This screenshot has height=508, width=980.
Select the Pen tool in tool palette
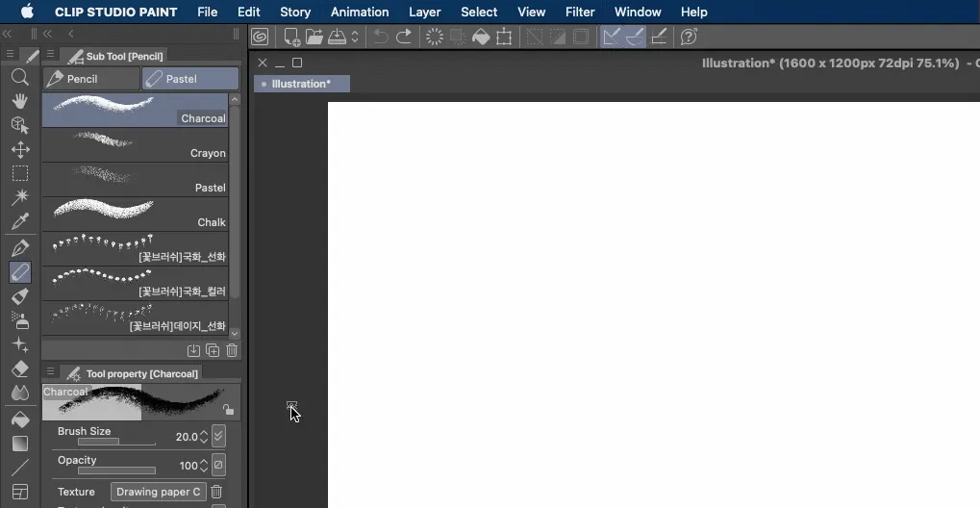20,248
